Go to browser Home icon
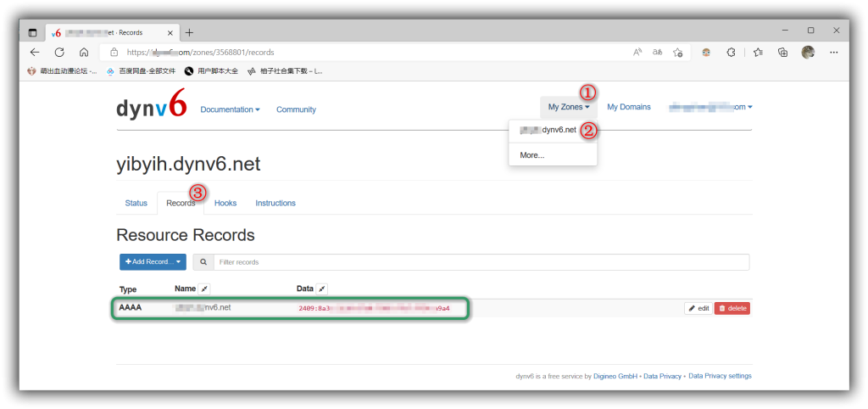Viewport: 868px width, 409px height. click(84, 52)
